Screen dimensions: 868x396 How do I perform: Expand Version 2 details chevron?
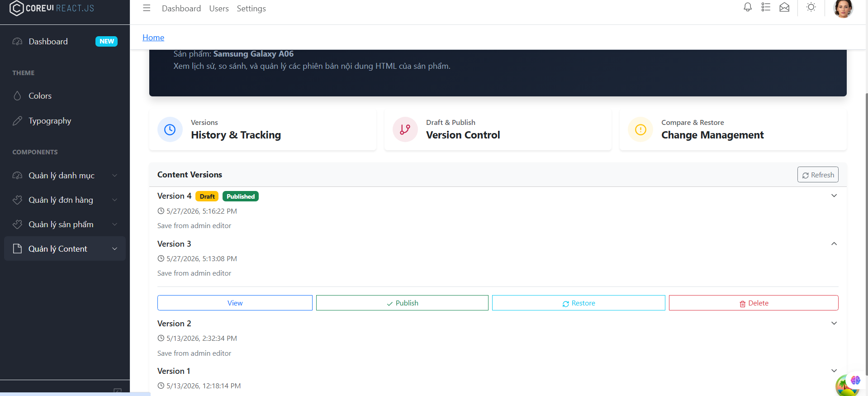tap(834, 324)
